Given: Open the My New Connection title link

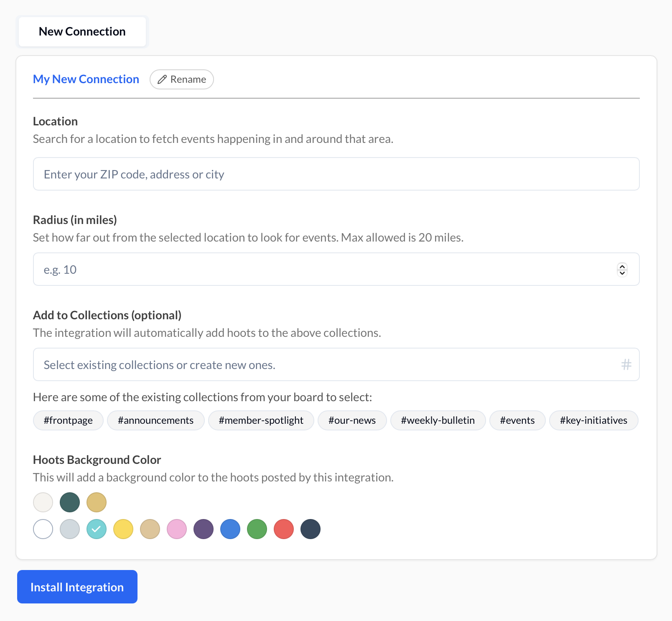Looking at the screenshot, I should (x=86, y=79).
